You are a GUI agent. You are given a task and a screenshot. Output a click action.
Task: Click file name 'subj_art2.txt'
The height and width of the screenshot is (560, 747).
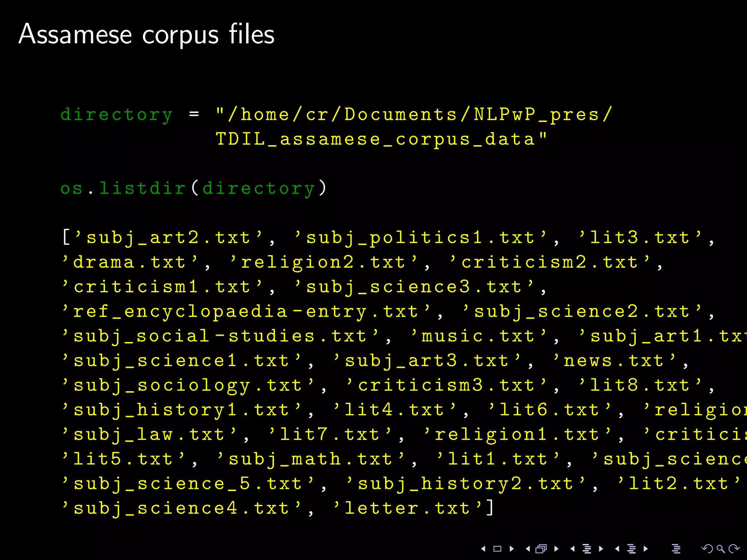point(168,238)
